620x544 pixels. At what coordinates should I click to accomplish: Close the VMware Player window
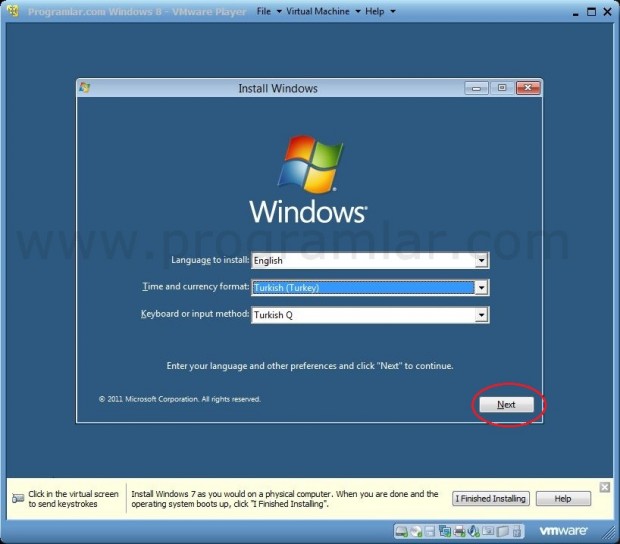click(607, 12)
